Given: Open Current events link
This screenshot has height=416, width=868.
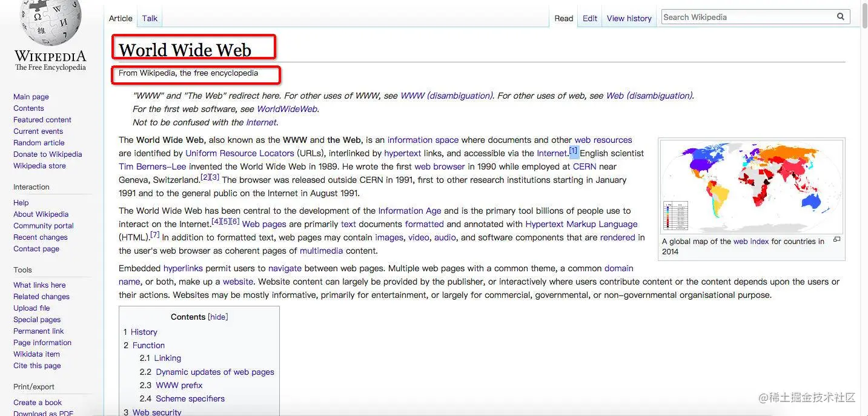Looking at the screenshot, I should click(38, 131).
